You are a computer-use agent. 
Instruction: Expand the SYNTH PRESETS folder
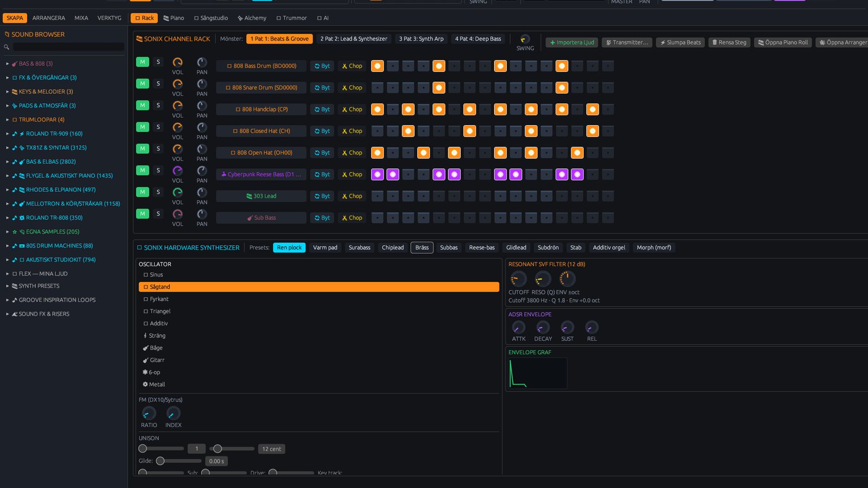[8, 286]
